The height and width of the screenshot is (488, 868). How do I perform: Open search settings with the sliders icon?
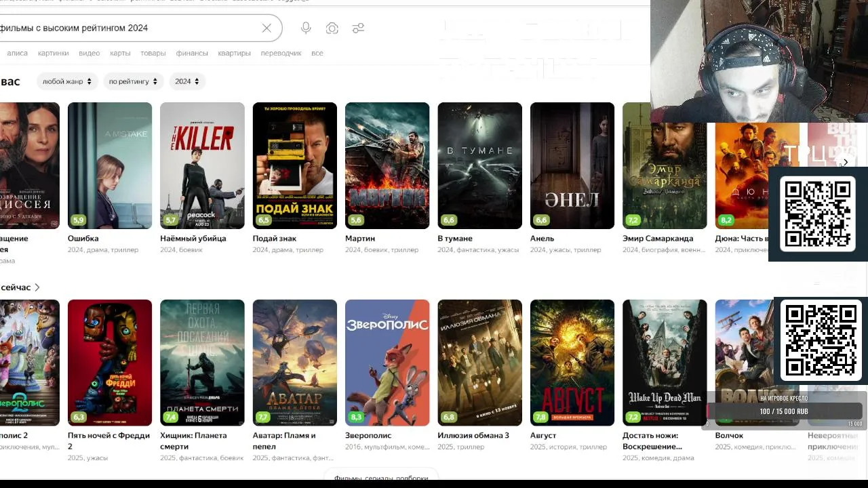358,28
